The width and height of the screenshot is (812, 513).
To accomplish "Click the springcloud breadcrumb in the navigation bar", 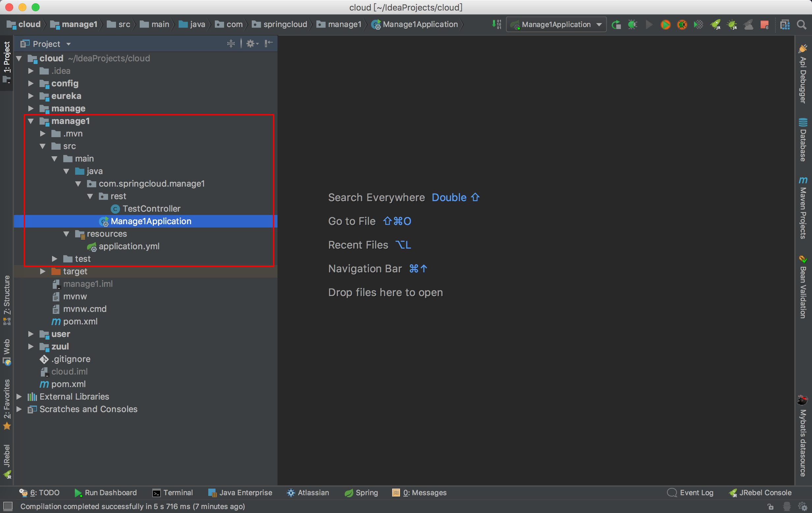I will tap(285, 24).
